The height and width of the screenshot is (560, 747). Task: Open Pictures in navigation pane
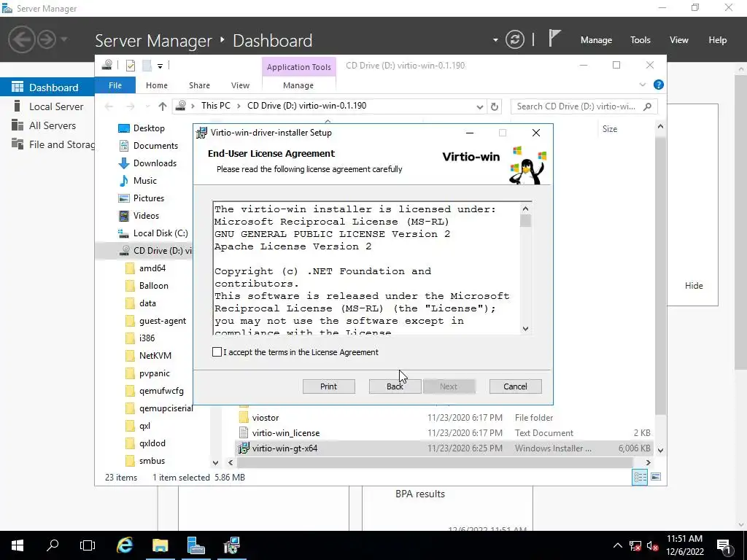(x=149, y=198)
